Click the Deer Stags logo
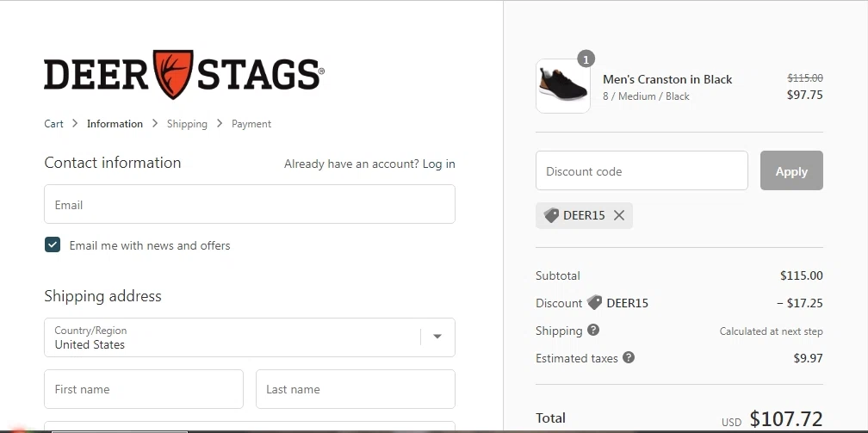The image size is (868, 433). click(x=184, y=74)
